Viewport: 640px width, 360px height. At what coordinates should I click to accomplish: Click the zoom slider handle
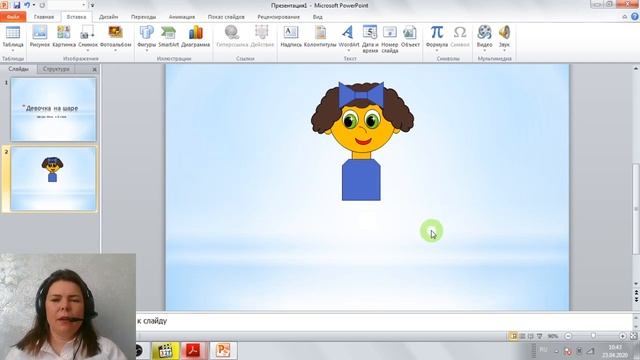(593, 336)
